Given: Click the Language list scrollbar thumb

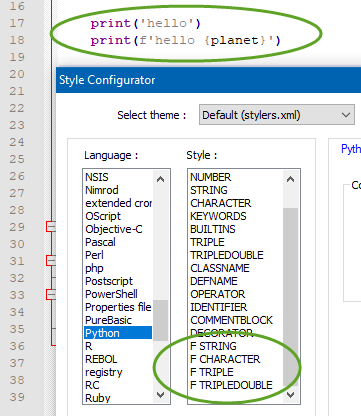Looking at the screenshot, I should (x=160, y=320).
